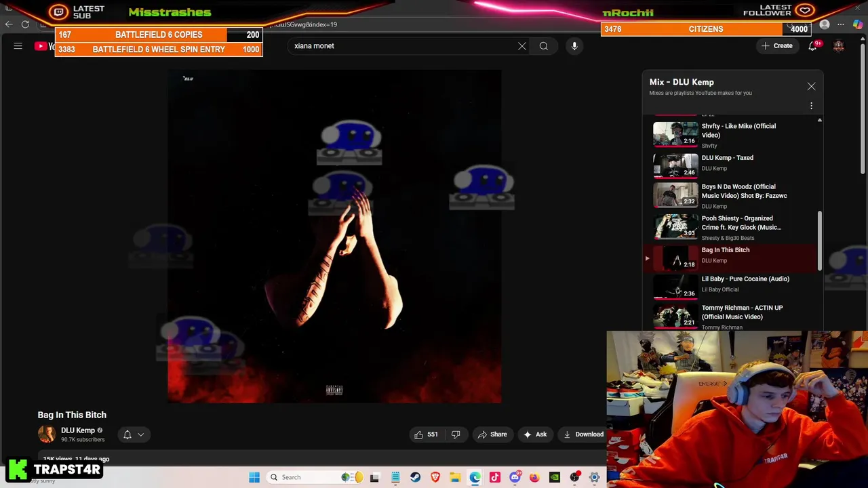
Task: Open File Explorer from taskbar
Action: tap(455, 477)
